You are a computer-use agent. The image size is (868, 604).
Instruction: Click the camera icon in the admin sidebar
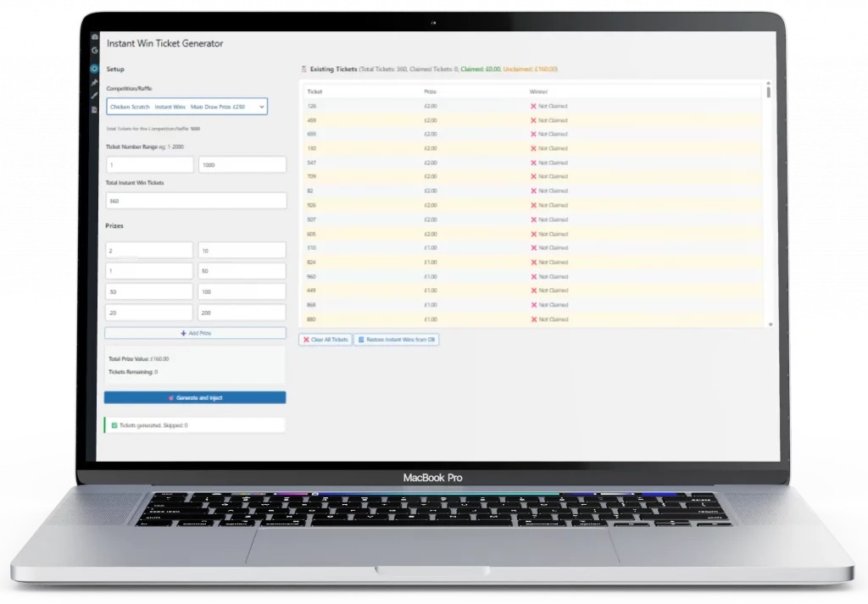(95, 36)
